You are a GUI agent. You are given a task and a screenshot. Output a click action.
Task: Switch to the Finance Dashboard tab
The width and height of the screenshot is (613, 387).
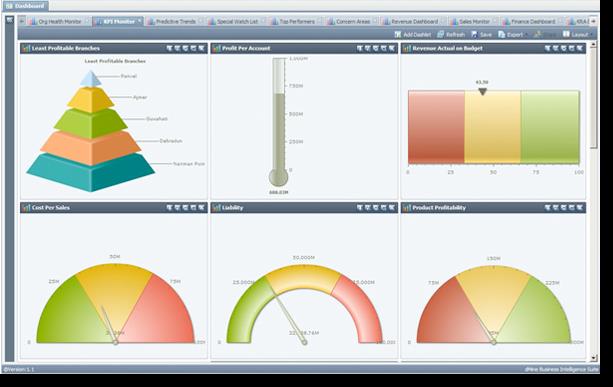click(x=533, y=22)
